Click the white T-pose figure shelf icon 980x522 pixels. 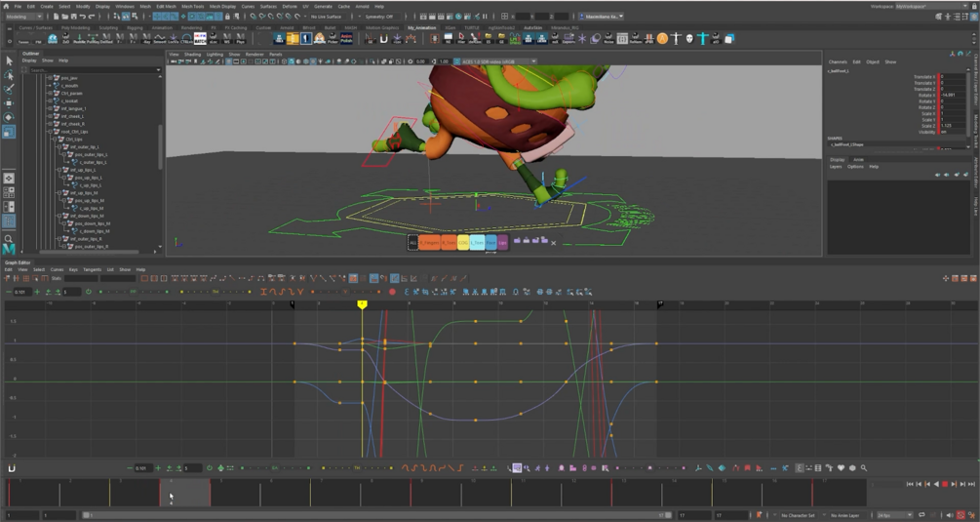(676, 39)
